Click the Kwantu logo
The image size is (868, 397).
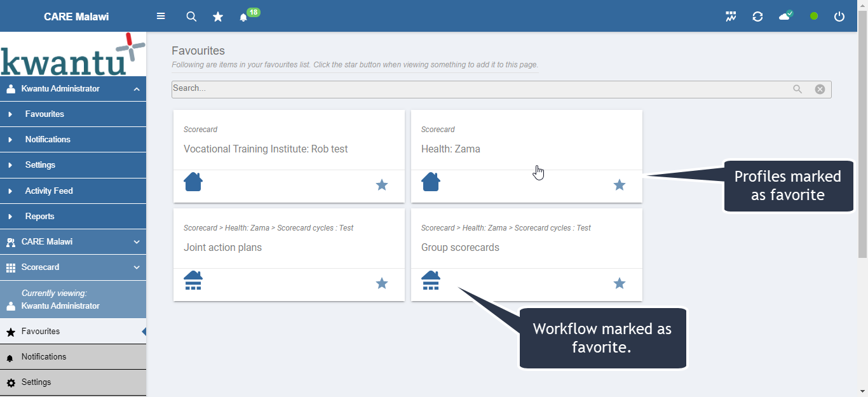72,54
